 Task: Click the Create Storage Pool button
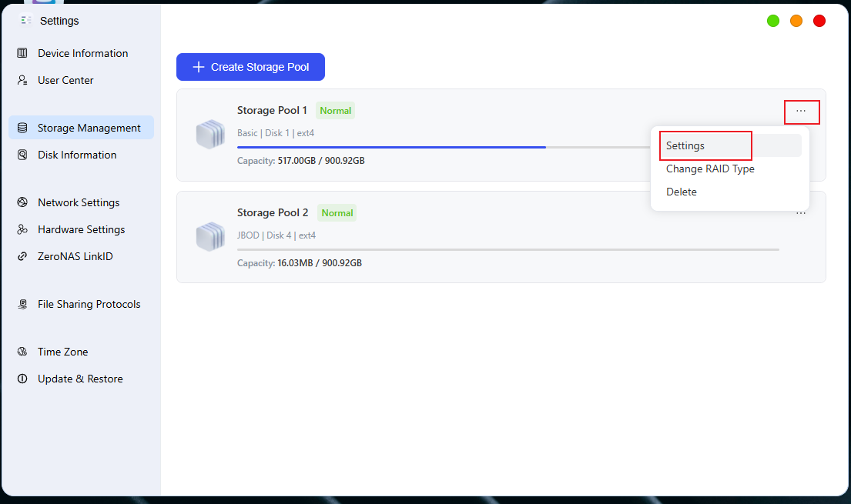(251, 67)
